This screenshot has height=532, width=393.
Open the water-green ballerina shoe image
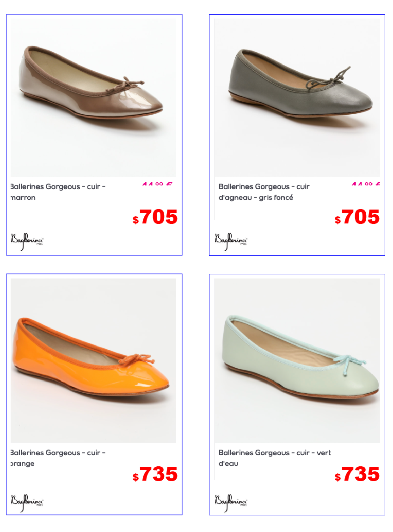pos(298,360)
